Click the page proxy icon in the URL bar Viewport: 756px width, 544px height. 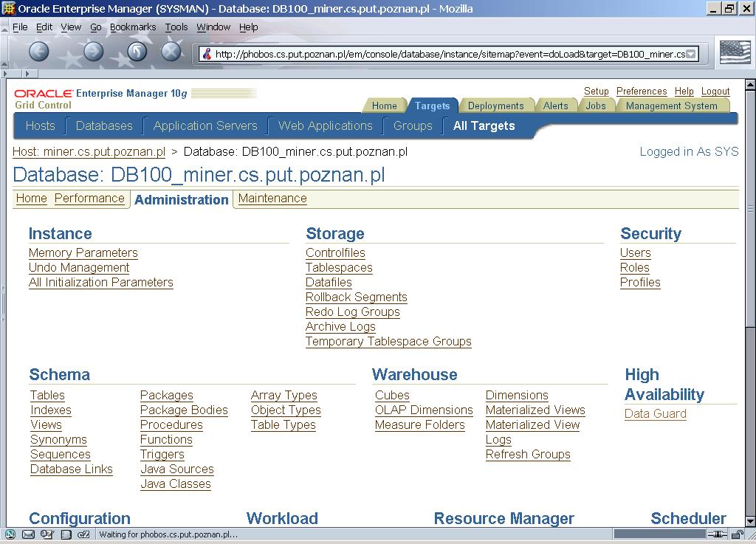(207, 54)
